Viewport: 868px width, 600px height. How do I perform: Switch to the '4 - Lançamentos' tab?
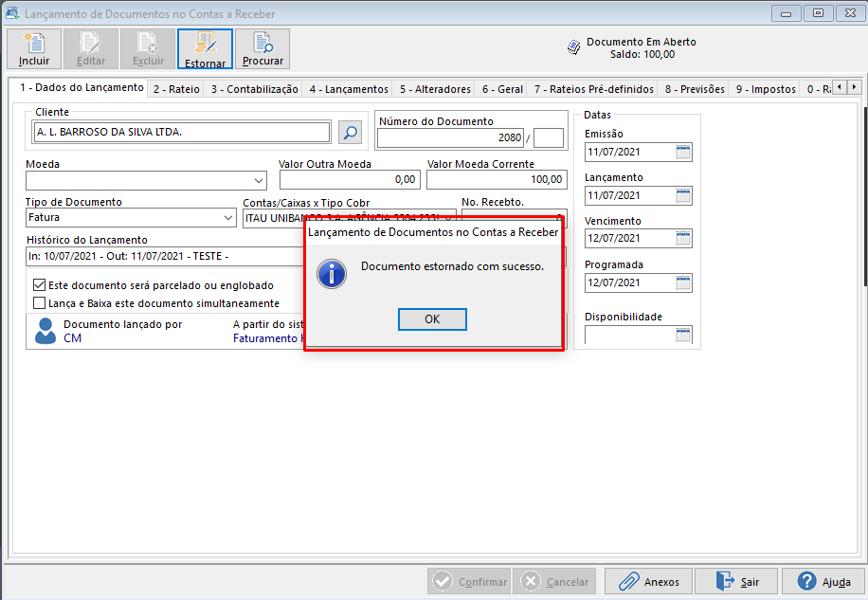349,89
